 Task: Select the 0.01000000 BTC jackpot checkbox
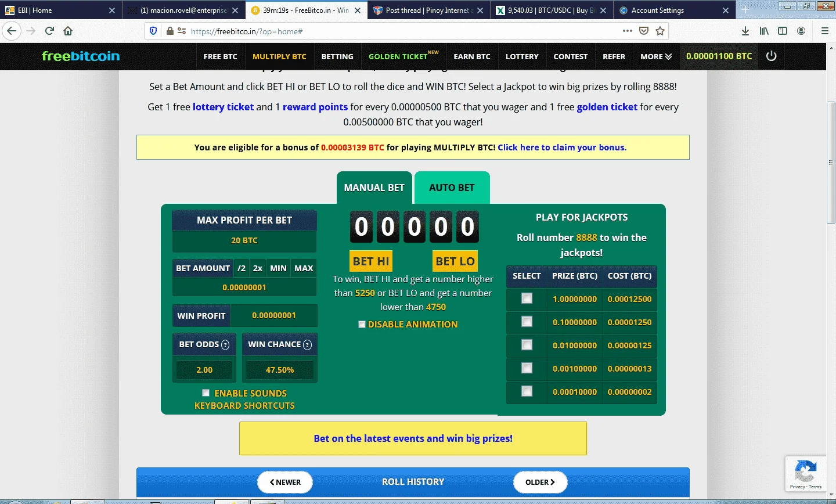(527, 345)
